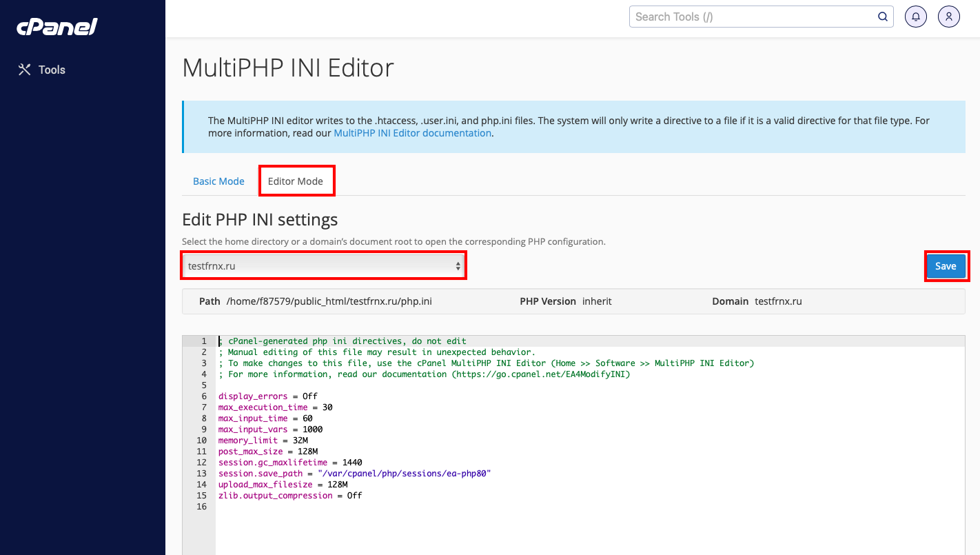Click the MultiPHP INI Editor heading
Viewport: 980px width, 555px height.
288,68
